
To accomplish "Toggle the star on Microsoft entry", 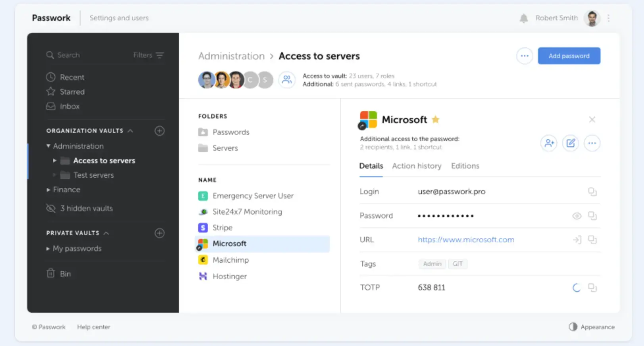I will point(435,119).
